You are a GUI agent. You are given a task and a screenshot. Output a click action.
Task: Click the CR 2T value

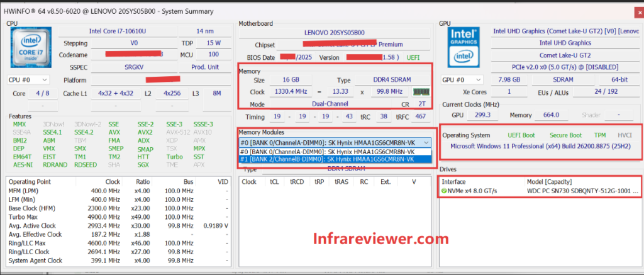click(422, 104)
